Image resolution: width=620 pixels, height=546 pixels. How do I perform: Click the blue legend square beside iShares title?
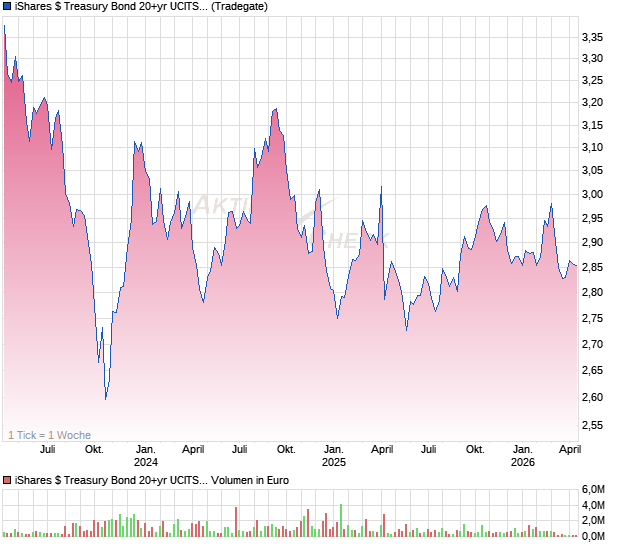click(x=8, y=7)
